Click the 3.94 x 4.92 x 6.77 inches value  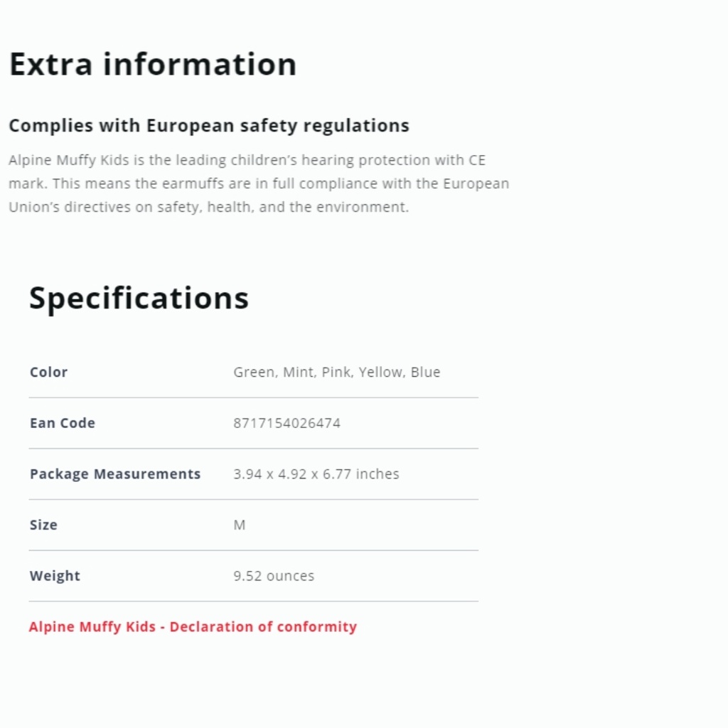316,474
